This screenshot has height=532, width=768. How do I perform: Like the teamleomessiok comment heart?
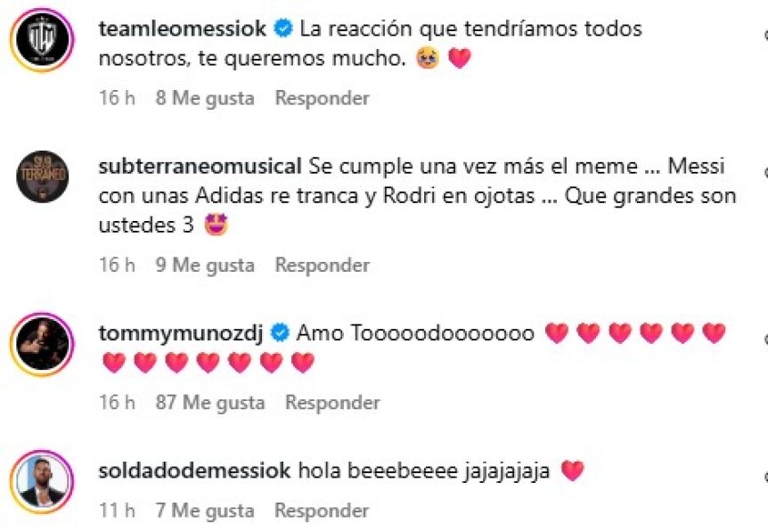pos(765,36)
